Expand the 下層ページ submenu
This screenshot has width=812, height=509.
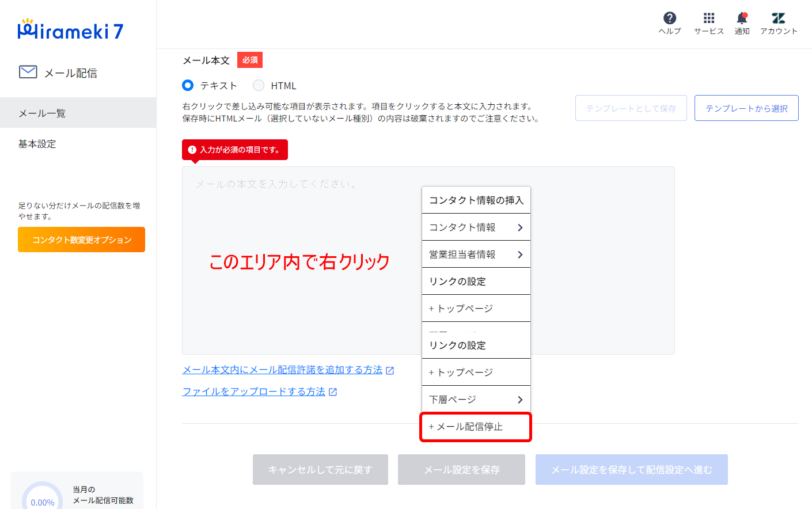coord(476,400)
